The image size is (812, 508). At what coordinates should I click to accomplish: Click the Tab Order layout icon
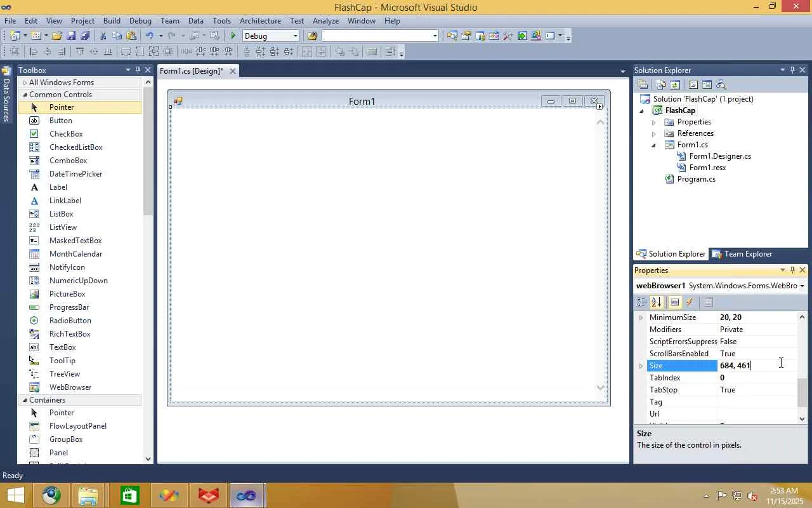pos(390,52)
